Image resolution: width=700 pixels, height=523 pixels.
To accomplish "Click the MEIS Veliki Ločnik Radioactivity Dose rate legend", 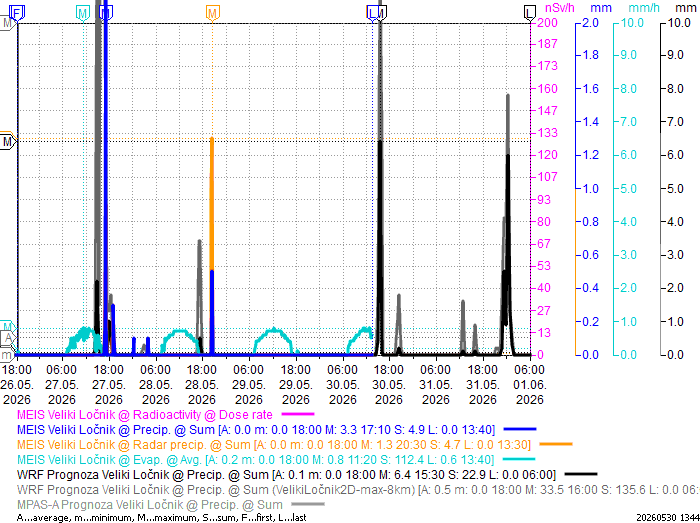I will click(145, 415).
